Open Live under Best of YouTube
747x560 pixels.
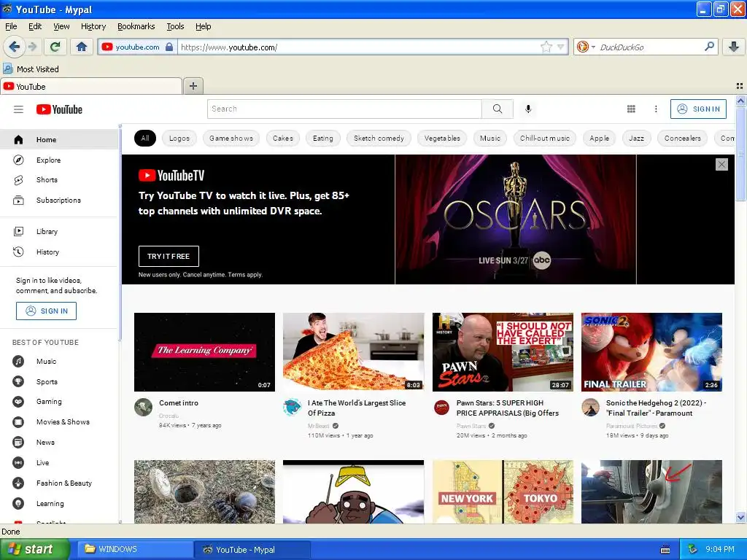[59, 463]
